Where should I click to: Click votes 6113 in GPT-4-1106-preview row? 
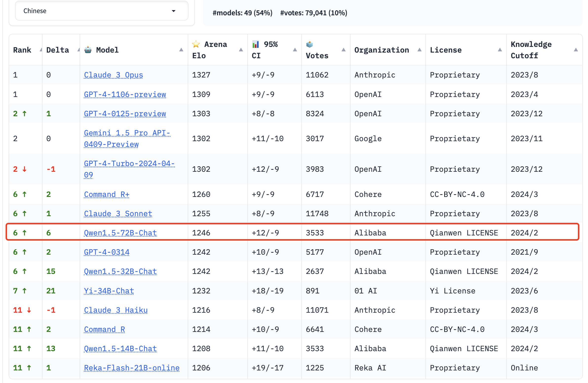pyautogui.click(x=315, y=95)
